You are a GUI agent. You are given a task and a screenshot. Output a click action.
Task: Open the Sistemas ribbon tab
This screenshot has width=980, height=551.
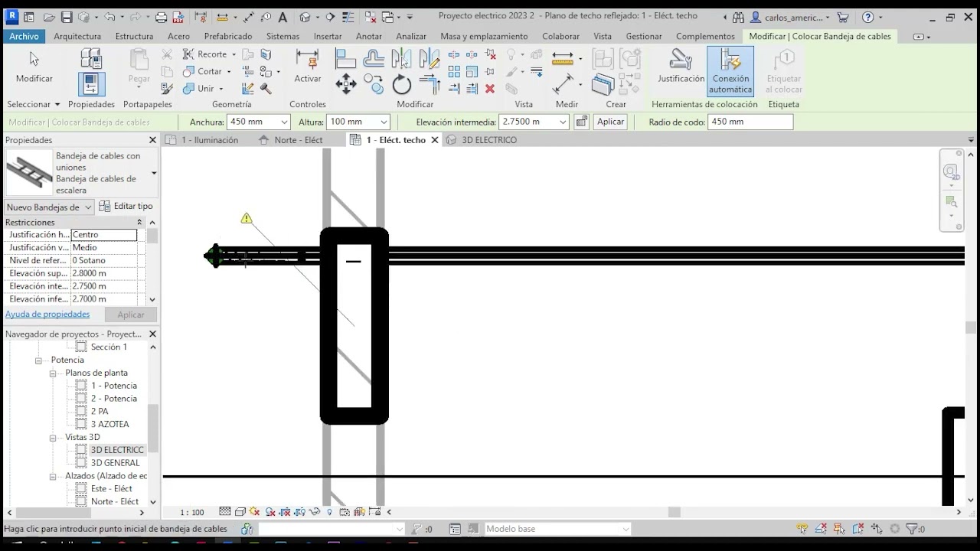point(283,36)
